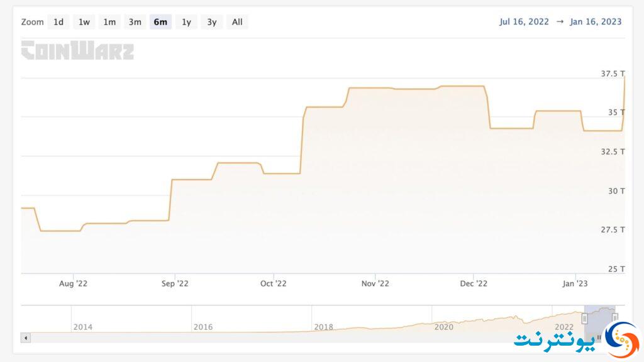Click the active 6m zoom button
Screen dimensions: 644x362
click(160, 22)
